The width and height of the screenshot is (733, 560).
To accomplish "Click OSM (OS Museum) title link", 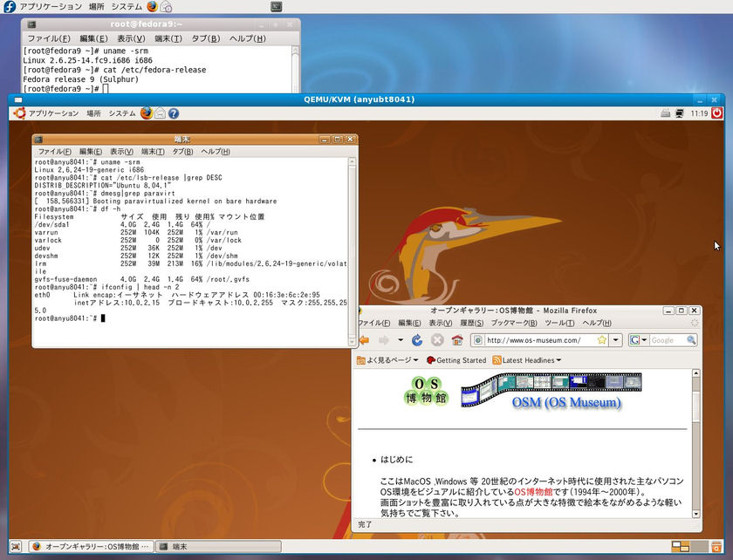I will click(566, 402).
